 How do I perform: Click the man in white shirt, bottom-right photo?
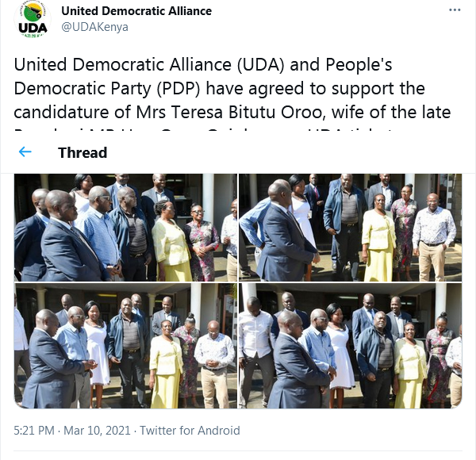pyautogui.click(x=255, y=351)
